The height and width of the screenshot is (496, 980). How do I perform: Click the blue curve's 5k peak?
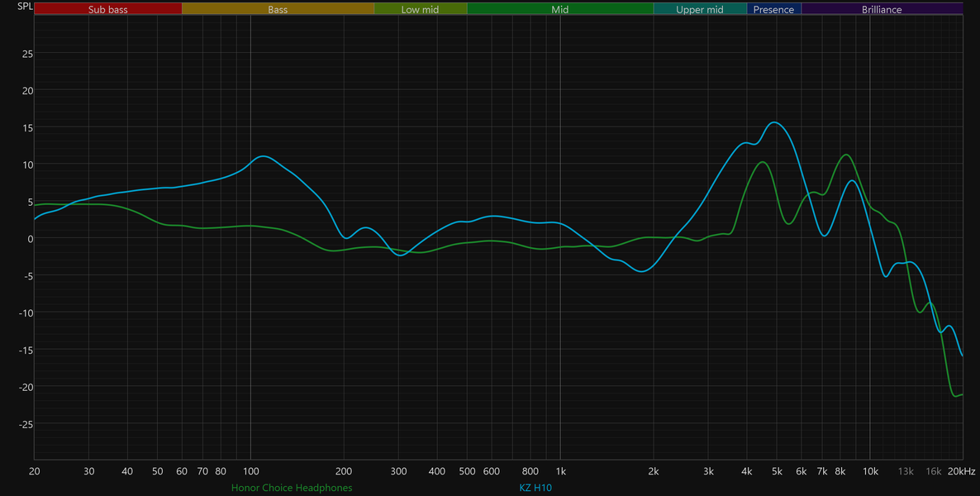coord(775,122)
